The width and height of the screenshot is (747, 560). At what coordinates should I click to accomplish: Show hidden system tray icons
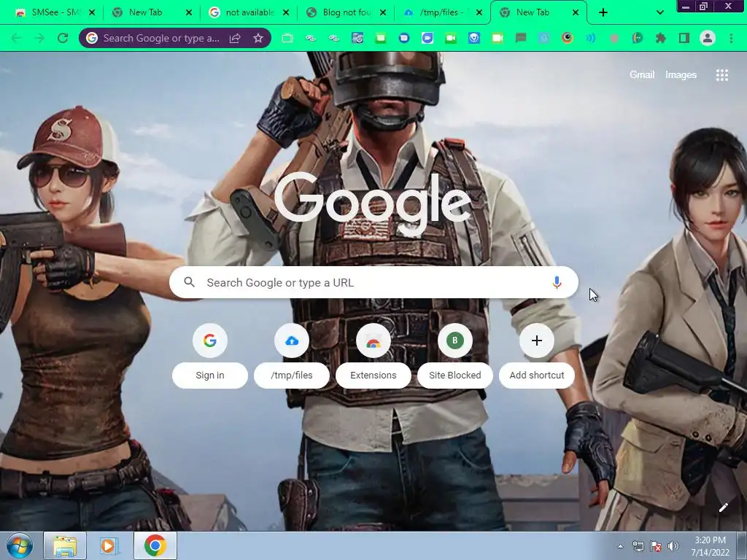click(620, 546)
